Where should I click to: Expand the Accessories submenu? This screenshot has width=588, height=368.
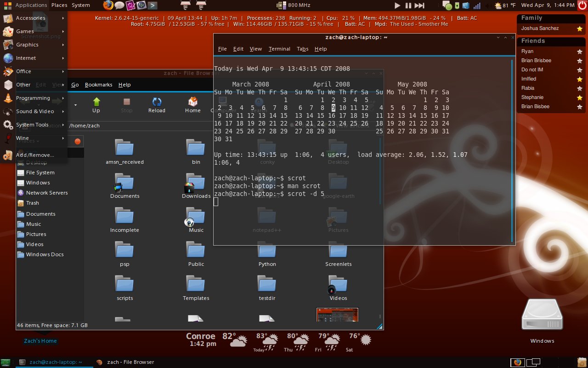34,18
